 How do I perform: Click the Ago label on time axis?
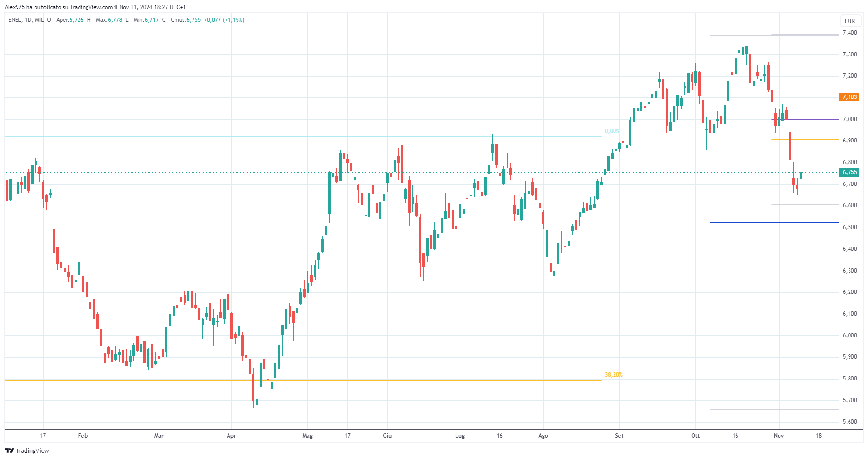pos(543,436)
